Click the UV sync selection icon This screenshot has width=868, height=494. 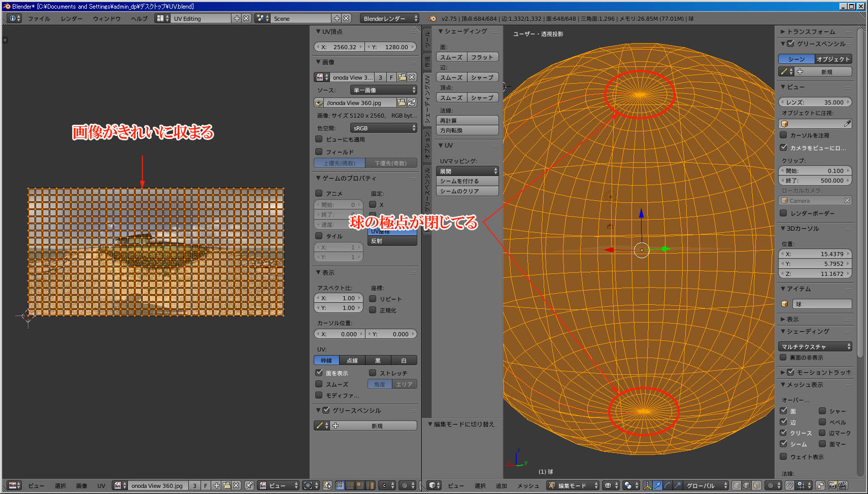coord(327,485)
